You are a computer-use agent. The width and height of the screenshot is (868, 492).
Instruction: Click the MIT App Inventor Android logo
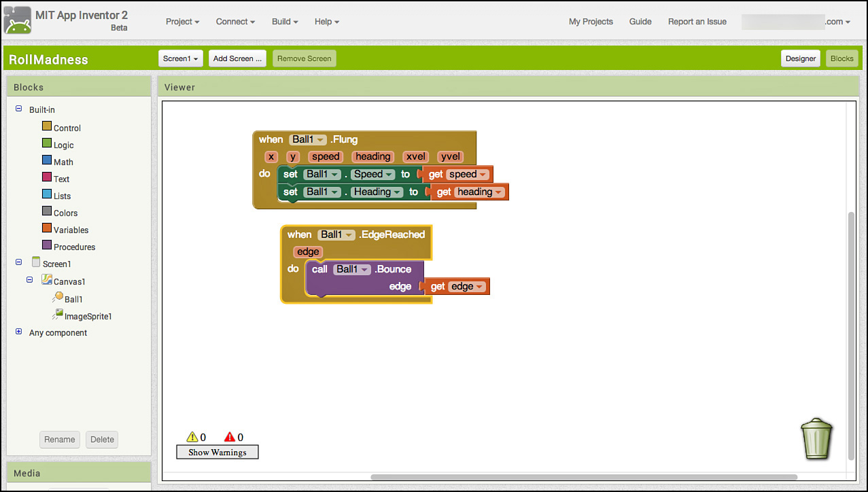[x=17, y=20]
